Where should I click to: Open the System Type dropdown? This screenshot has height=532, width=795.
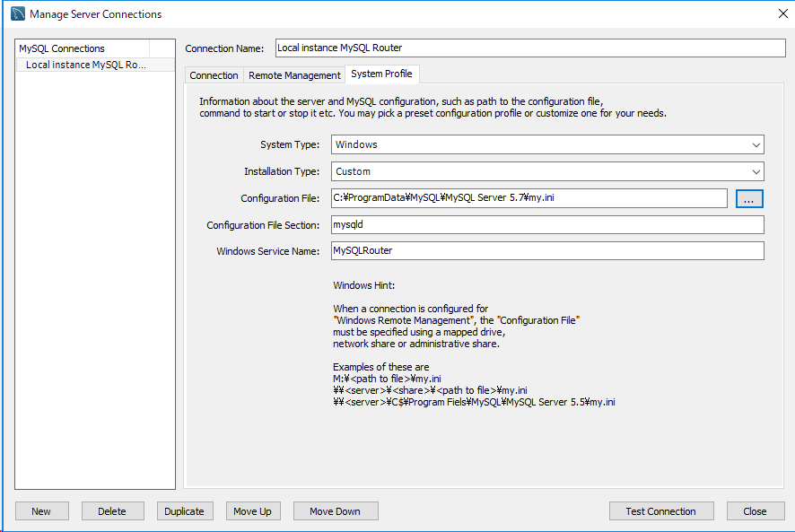(547, 144)
